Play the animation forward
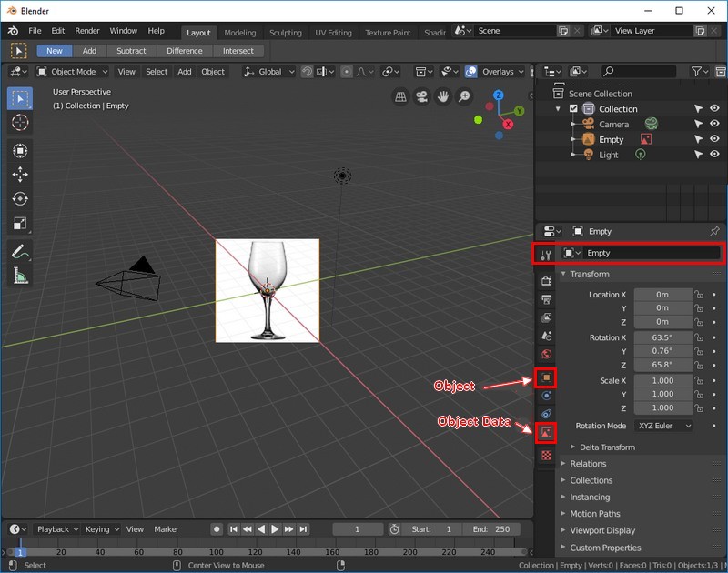This screenshot has height=573, width=728. [275, 529]
